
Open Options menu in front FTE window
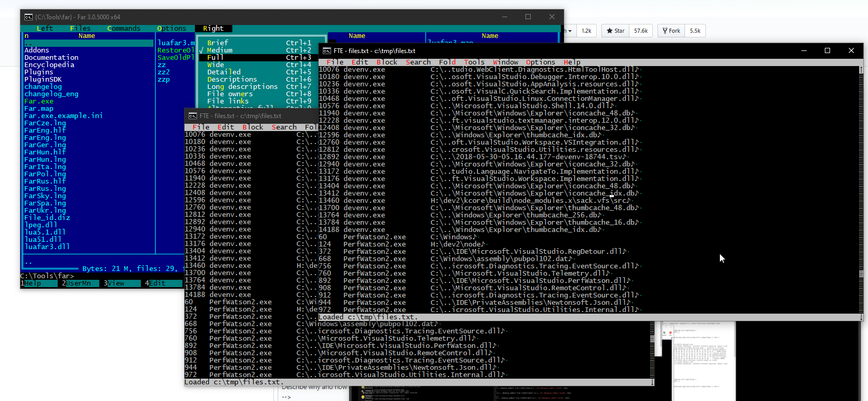[541, 62]
